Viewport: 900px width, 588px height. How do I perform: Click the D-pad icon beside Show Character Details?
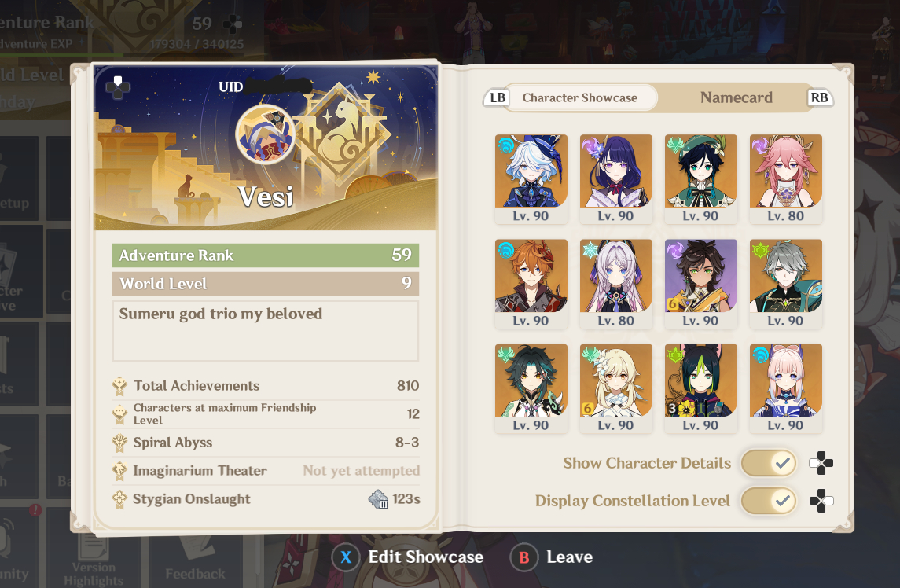click(x=821, y=463)
